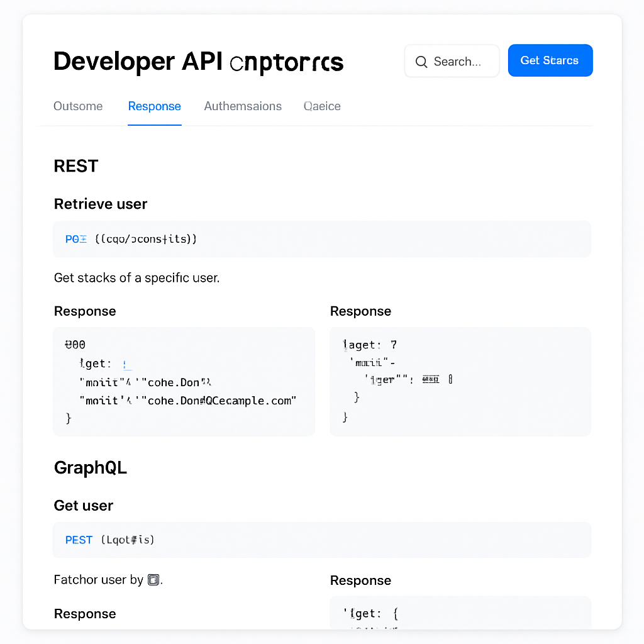
Task: Focus the Search... input field
Action: 452,61
